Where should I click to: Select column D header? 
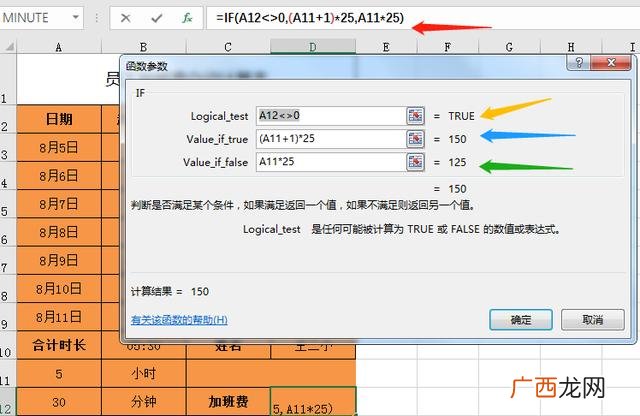[313, 47]
